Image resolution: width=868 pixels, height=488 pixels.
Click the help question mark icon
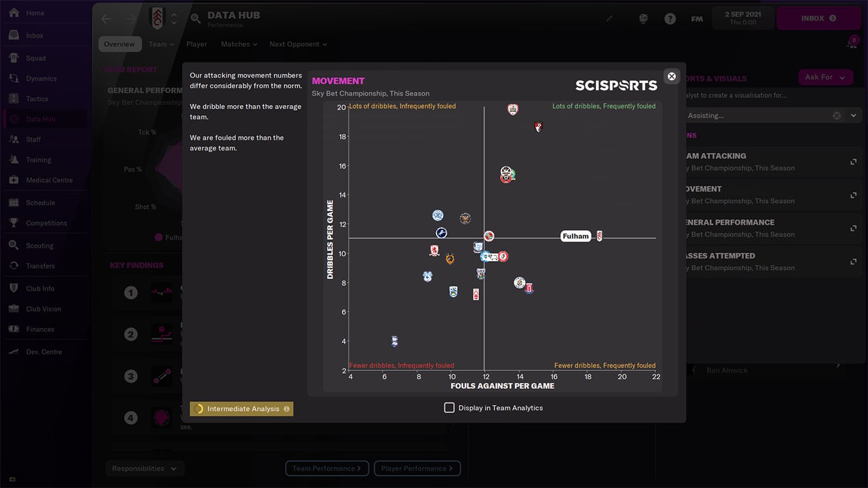pyautogui.click(x=670, y=19)
